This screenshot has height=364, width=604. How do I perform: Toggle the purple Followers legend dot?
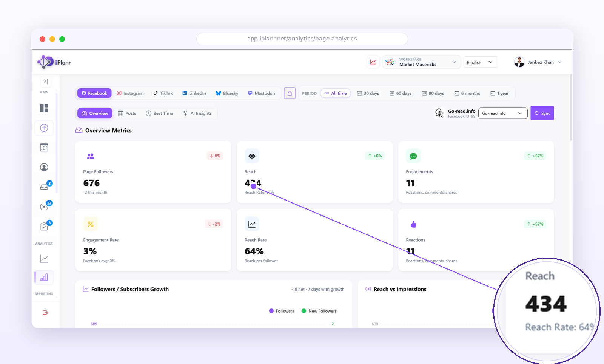(x=271, y=311)
